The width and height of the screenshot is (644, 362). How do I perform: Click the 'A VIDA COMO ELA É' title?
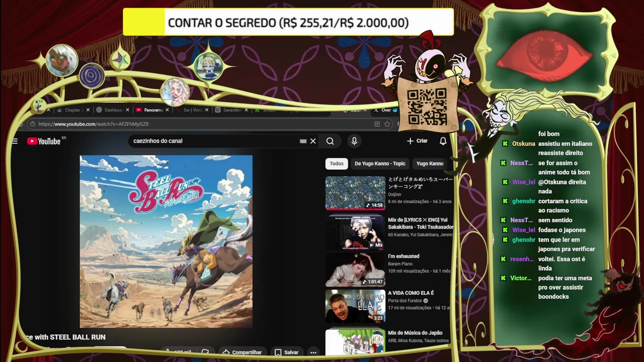tap(411, 293)
